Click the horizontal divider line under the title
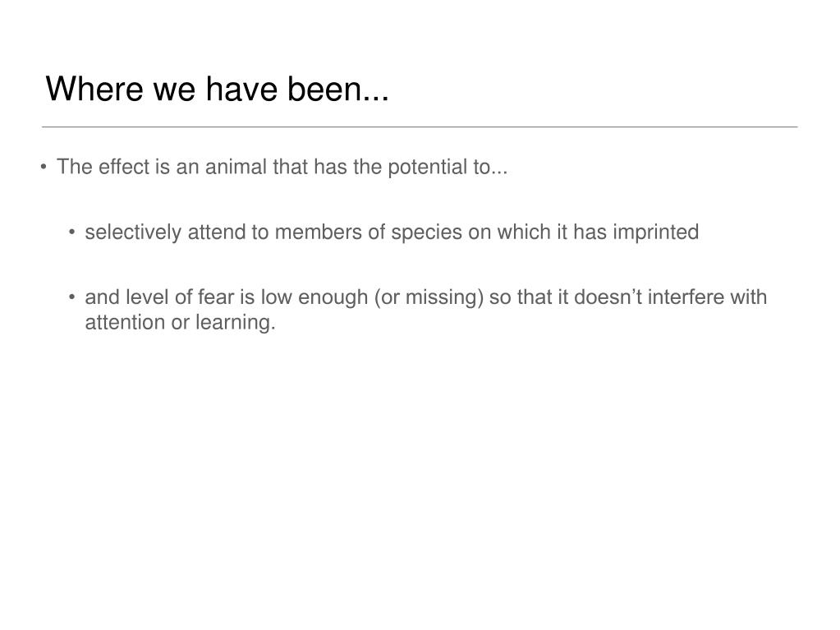The width and height of the screenshot is (840, 630). [420, 127]
